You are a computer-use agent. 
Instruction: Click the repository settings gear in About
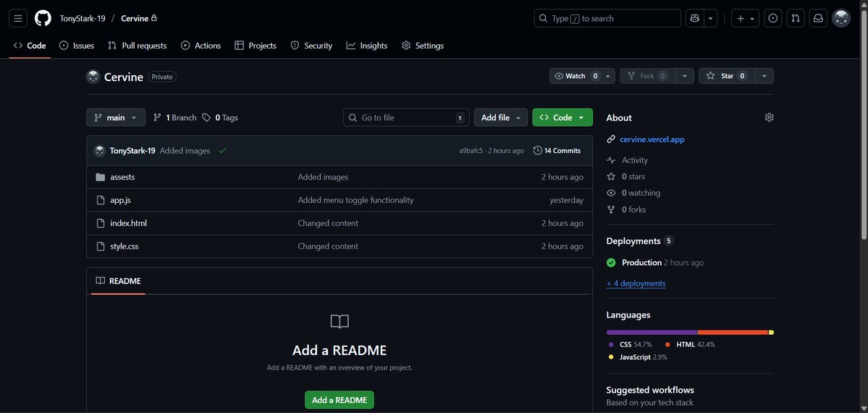point(769,117)
